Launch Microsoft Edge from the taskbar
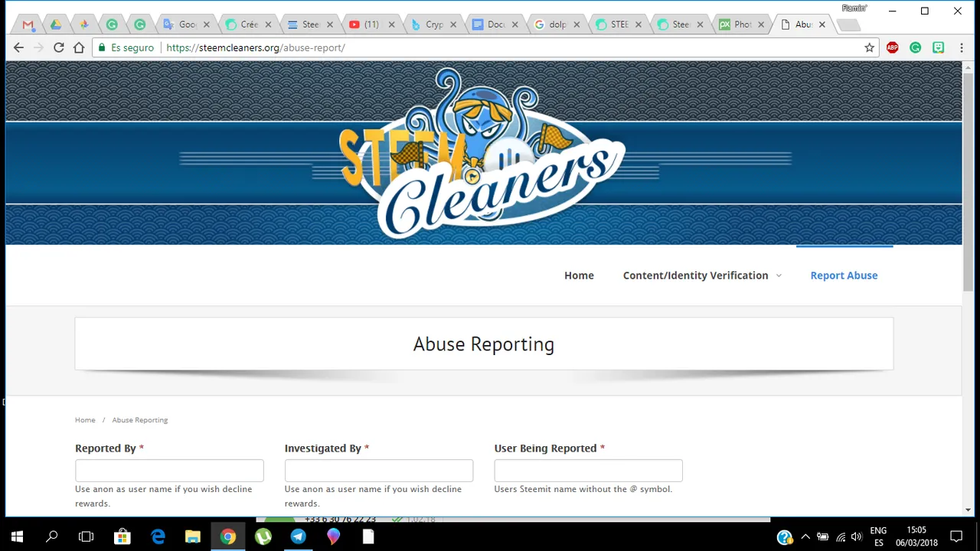Viewport: 980px width, 551px height. (158, 537)
